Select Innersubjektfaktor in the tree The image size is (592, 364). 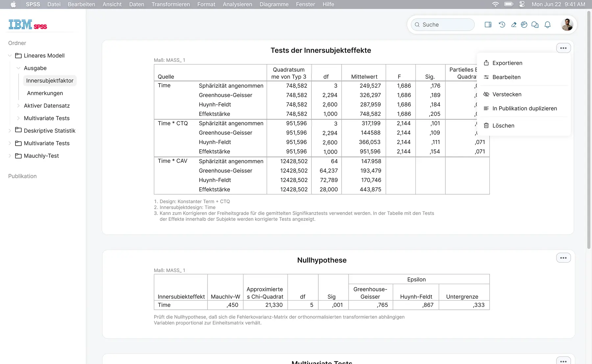point(50,81)
